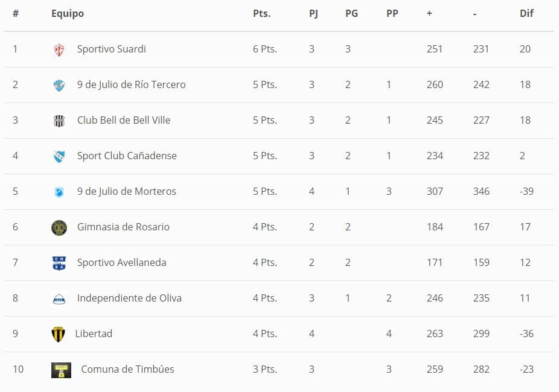
Task: Click the Independiente de Oliva crest
Action: (x=59, y=299)
